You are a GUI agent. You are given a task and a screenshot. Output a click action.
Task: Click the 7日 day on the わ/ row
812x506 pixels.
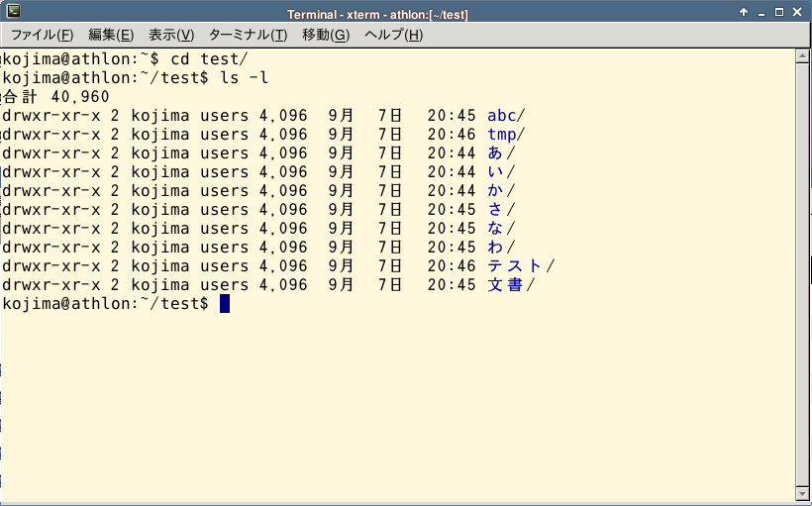(x=390, y=248)
